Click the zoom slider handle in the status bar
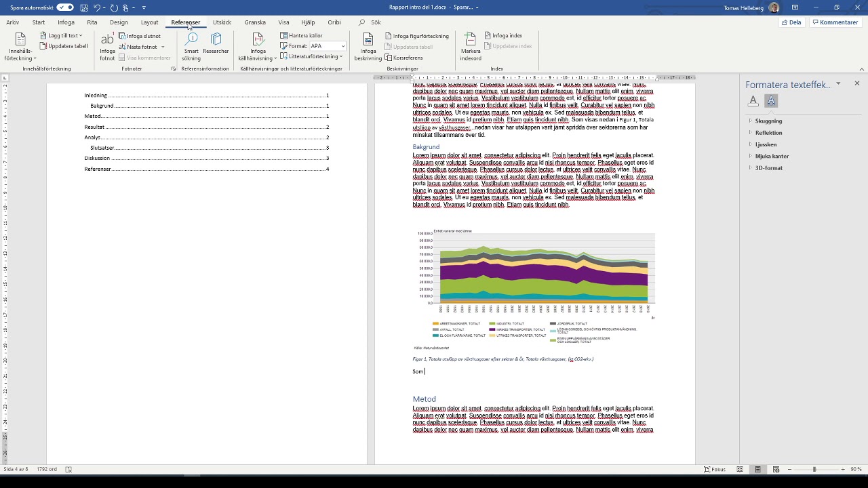The width and height of the screenshot is (868, 488). [814, 469]
